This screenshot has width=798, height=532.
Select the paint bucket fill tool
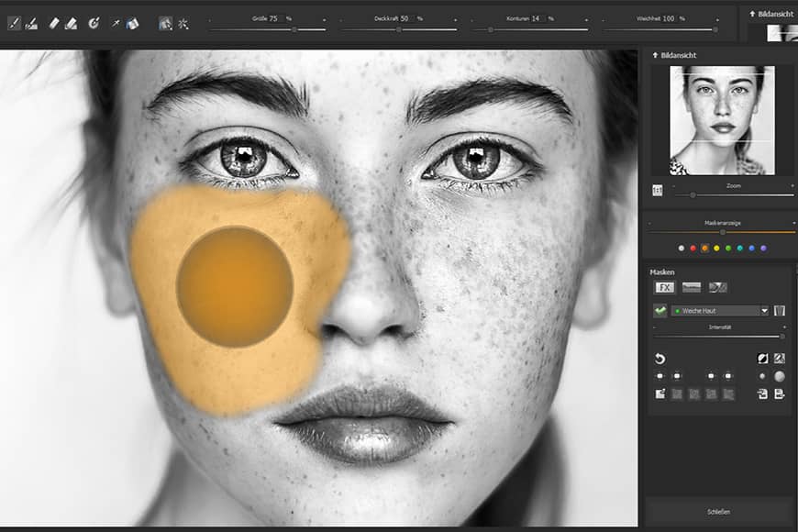click(x=132, y=23)
